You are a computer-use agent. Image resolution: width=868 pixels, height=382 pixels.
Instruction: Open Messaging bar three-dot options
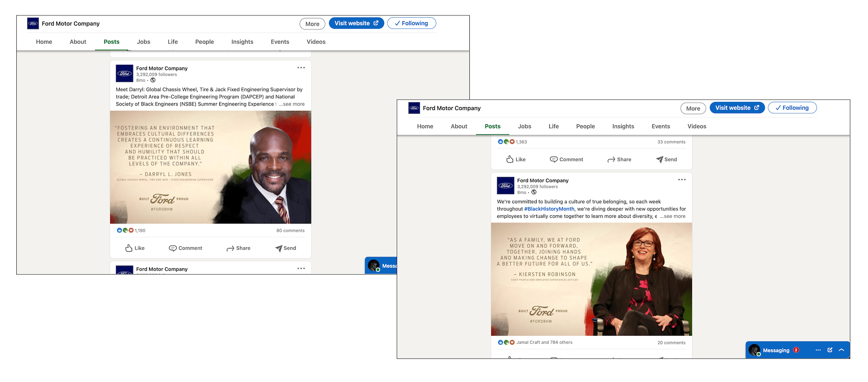pos(818,350)
